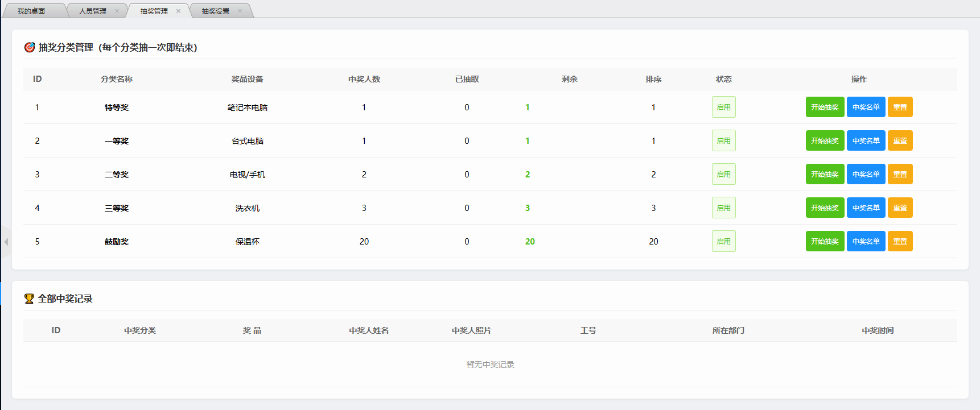Toggle 启用 status for 一等奖
The width and height of the screenshot is (980, 410).
coord(723,140)
